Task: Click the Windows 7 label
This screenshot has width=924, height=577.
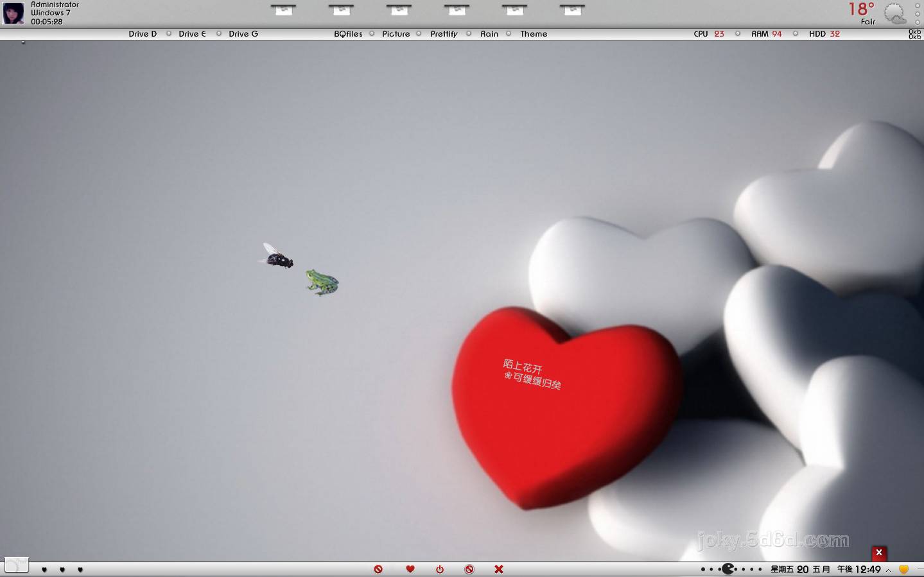Action: [x=51, y=13]
